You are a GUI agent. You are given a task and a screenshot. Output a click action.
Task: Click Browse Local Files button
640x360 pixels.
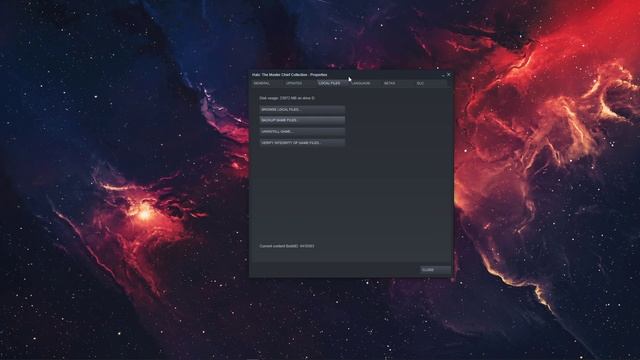302,109
